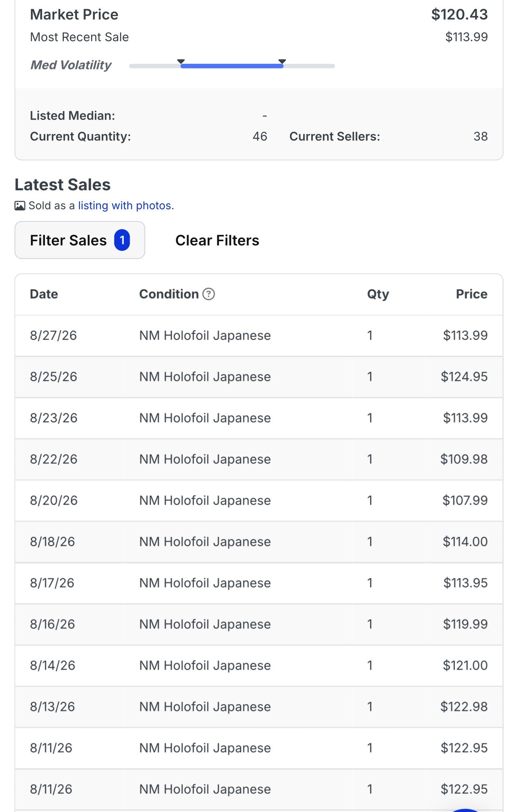The height and width of the screenshot is (812, 518).
Task: Click the photo listing image icon
Action: (20, 206)
